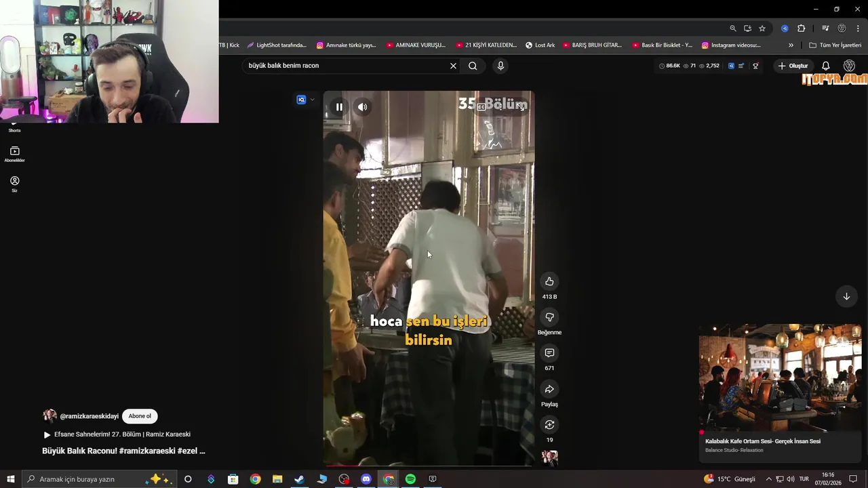This screenshot has width=868, height=488.
Task: Open the 'Basık Bir Bisiklet' bookmark
Action: (662, 45)
